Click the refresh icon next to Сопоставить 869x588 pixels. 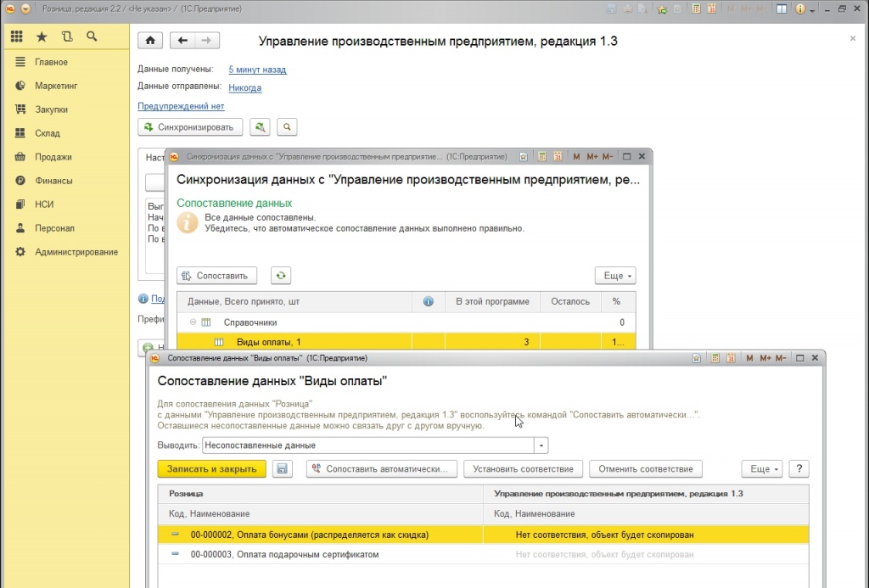281,276
